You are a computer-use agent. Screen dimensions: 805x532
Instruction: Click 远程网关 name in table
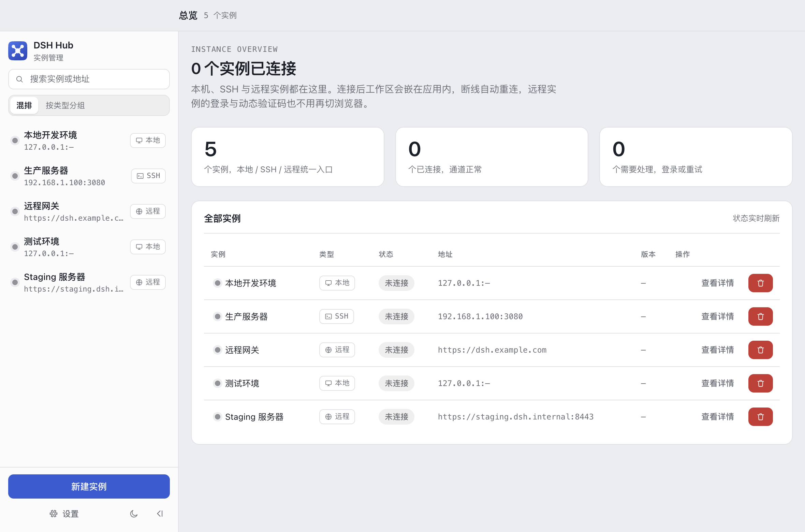coord(242,350)
